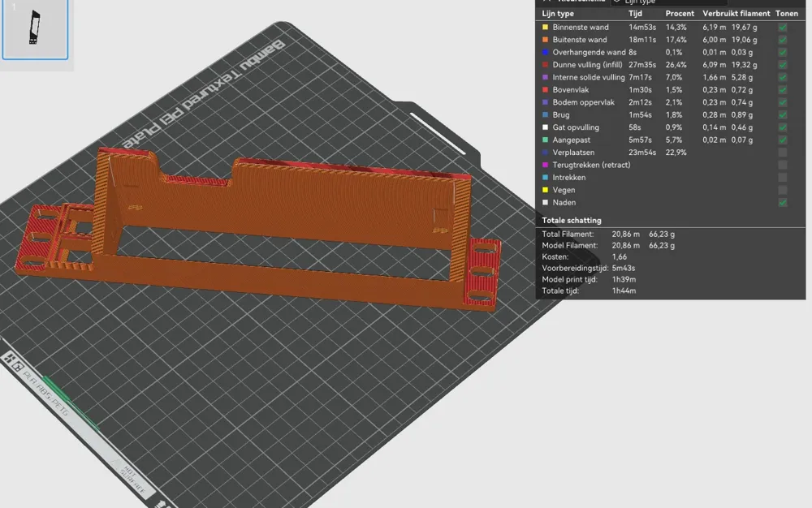
Task: Click the Totale schatting heading
Action: click(571, 221)
